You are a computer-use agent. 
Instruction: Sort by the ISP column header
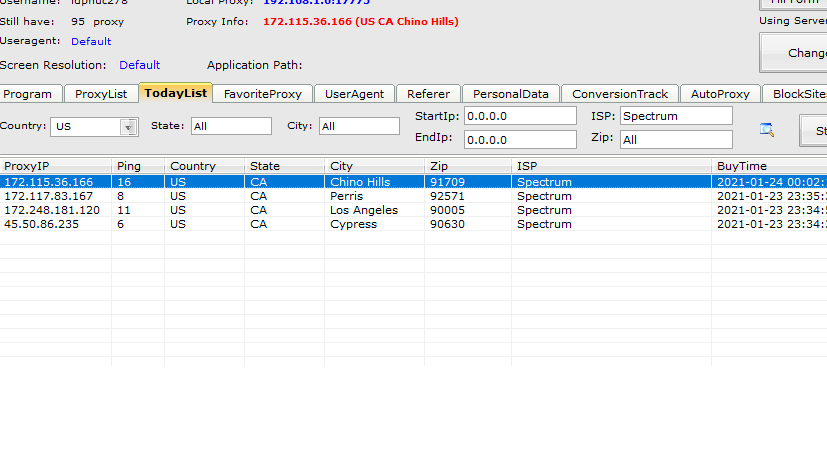(x=611, y=166)
